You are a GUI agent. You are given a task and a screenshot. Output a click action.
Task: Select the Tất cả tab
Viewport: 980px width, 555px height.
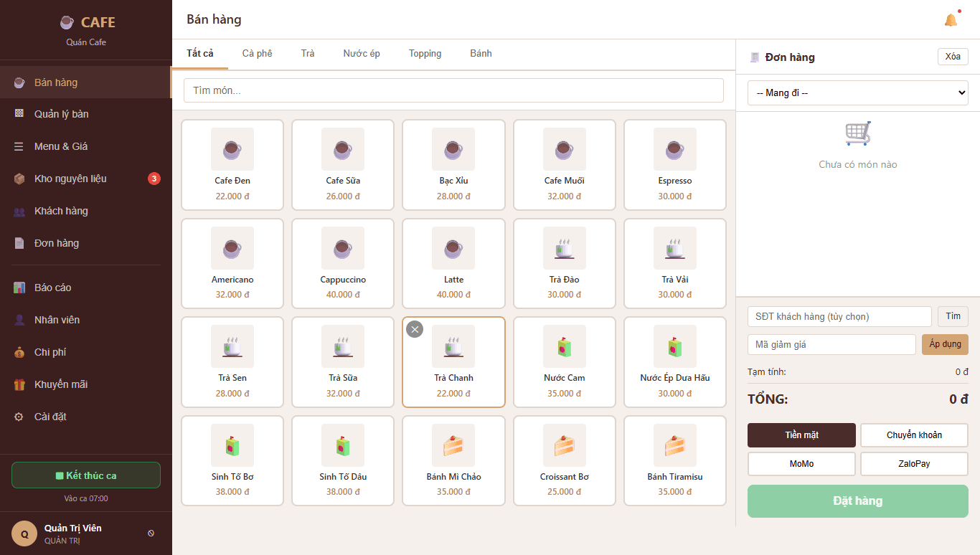coord(200,54)
